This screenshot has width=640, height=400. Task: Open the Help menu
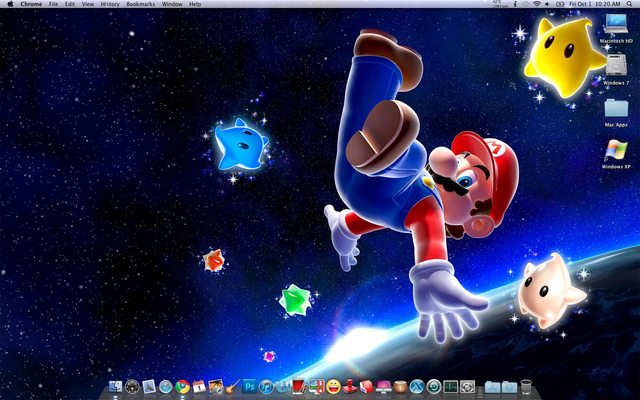click(x=195, y=4)
